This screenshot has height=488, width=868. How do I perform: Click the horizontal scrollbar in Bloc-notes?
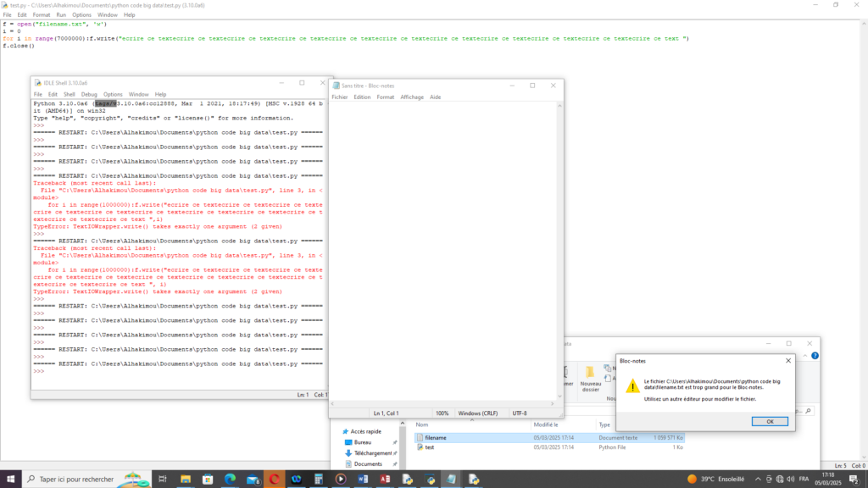[x=441, y=402]
